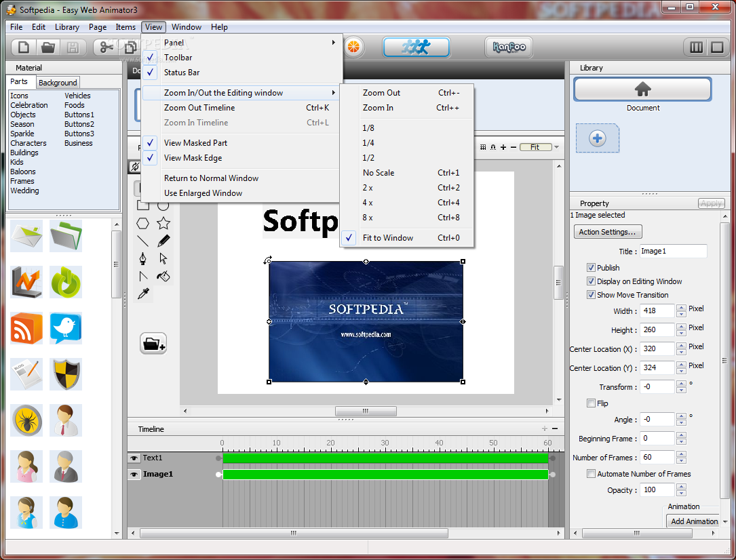Expand the Panel submenu
Viewport: 736px width, 560px height.
(241, 43)
